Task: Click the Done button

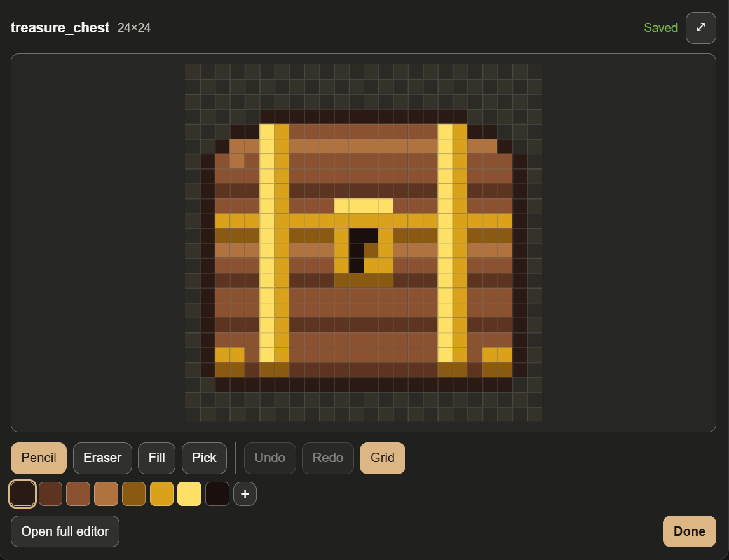Action: point(689,531)
